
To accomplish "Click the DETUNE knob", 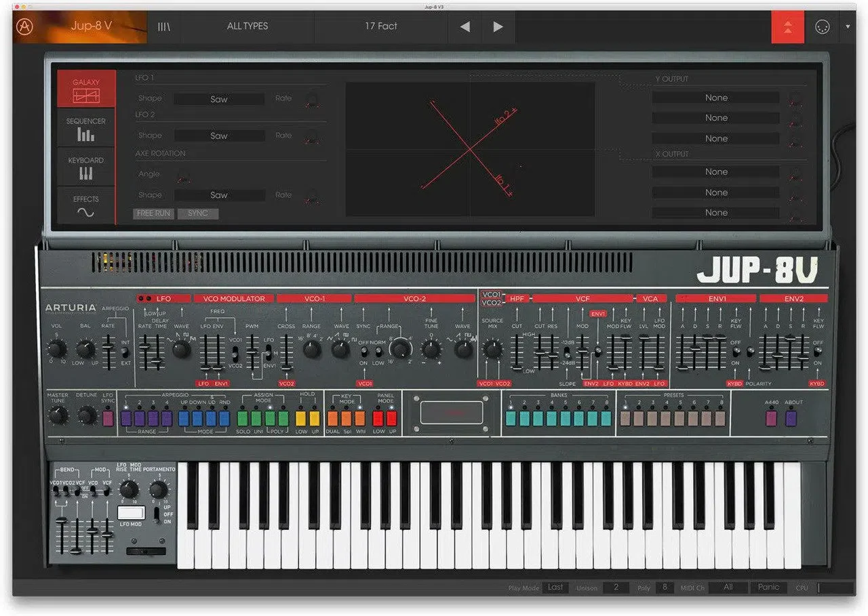I will pyautogui.click(x=86, y=415).
